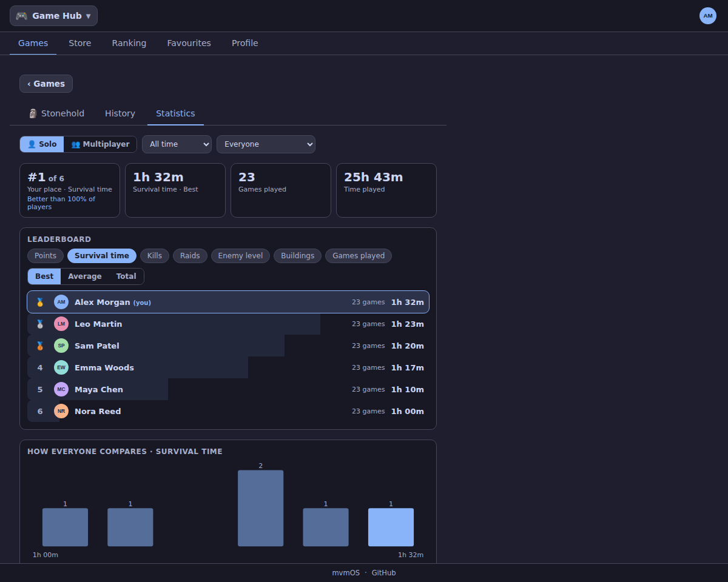Screen dimensions: 728x582
Task: Go to the Ranking navigation tab
Action: tap(129, 43)
